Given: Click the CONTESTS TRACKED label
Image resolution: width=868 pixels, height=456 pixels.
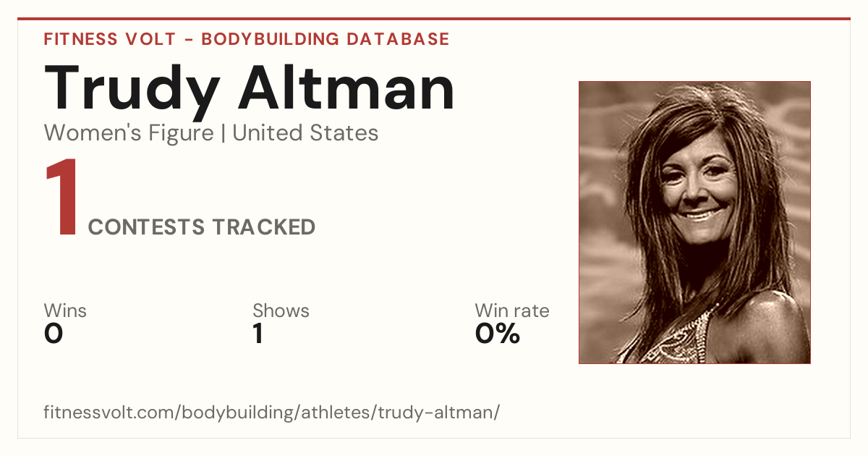Looking at the screenshot, I should [x=202, y=227].
